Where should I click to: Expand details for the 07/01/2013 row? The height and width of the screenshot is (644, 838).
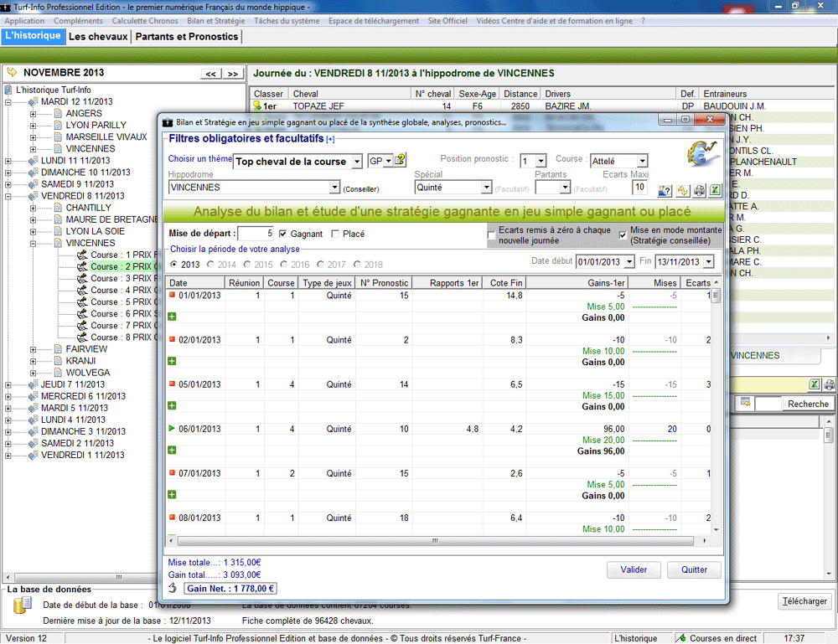(x=172, y=494)
